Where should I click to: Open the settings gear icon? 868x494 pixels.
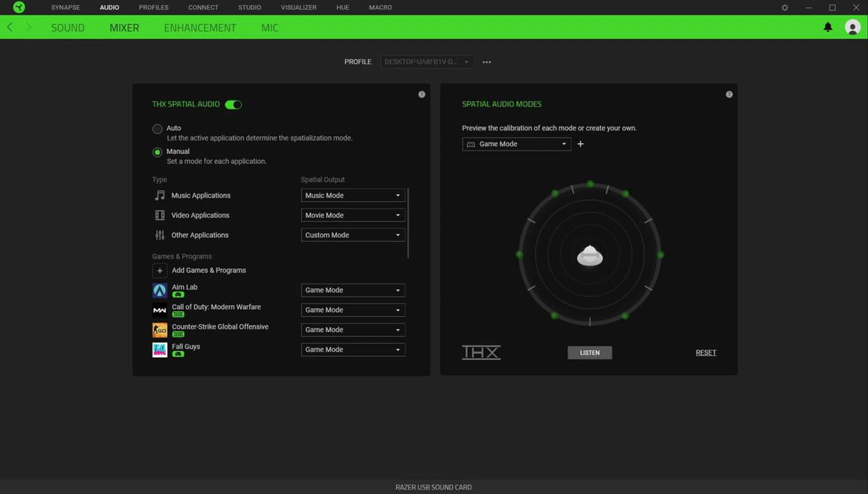tap(785, 8)
